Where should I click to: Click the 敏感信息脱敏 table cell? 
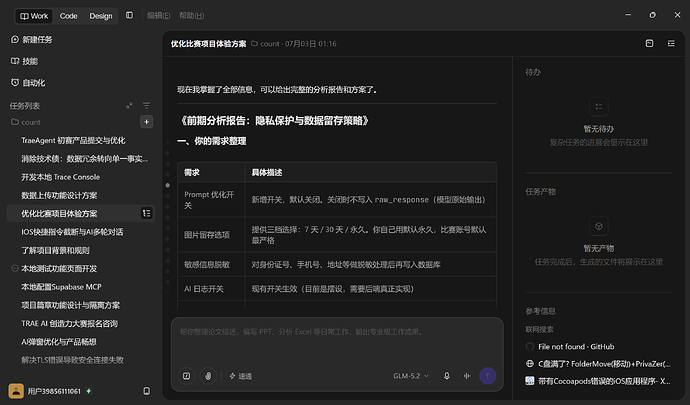pyautogui.click(x=211, y=265)
